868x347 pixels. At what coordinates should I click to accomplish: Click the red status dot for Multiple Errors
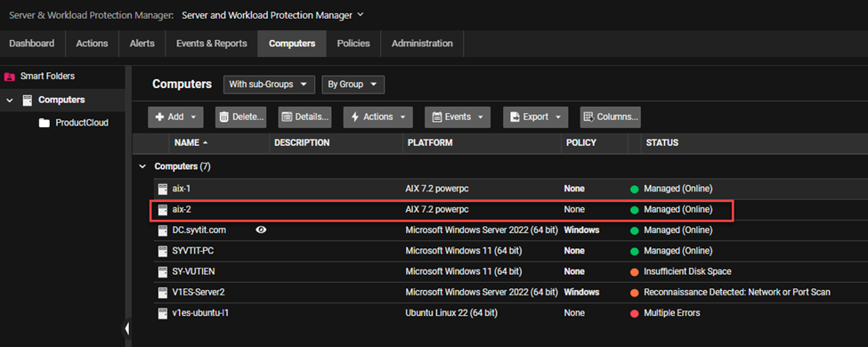coord(635,313)
